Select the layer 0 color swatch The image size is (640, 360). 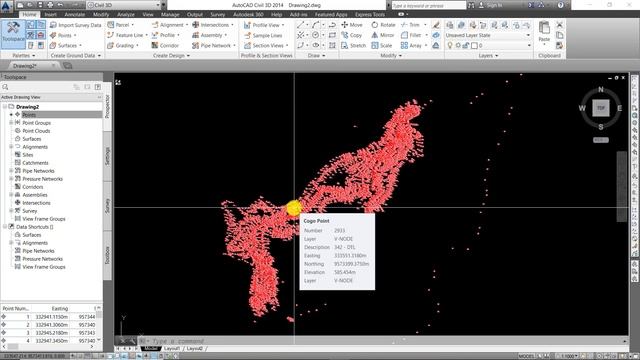click(x=474, y=45)
